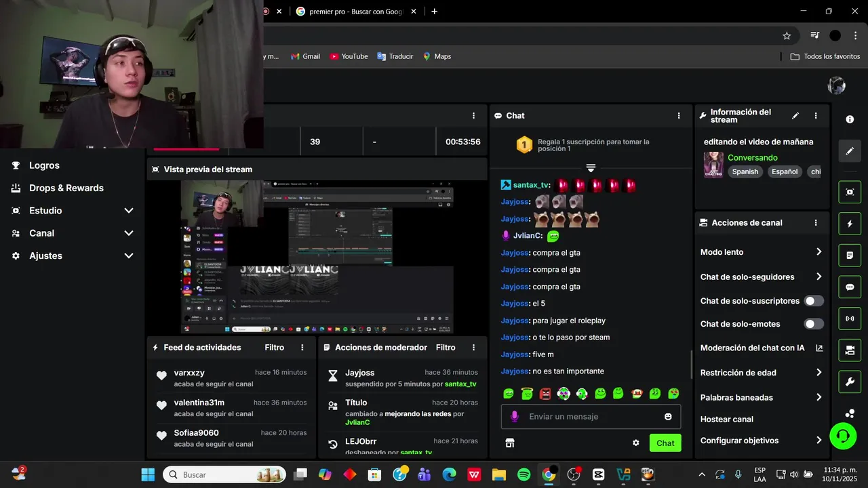Open File Explorer from the taskbar
The width and height of the screenshot is (868, 488).
pos(498,474)
